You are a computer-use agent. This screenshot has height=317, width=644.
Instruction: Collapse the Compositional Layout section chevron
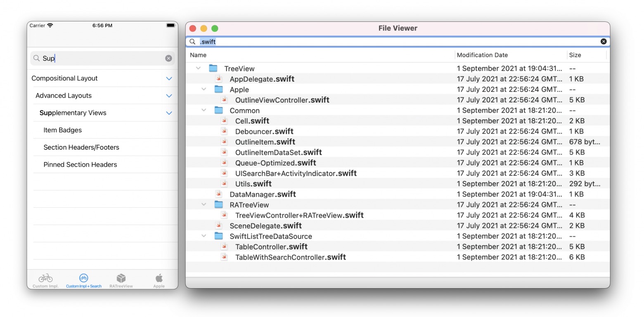[169, 78]
